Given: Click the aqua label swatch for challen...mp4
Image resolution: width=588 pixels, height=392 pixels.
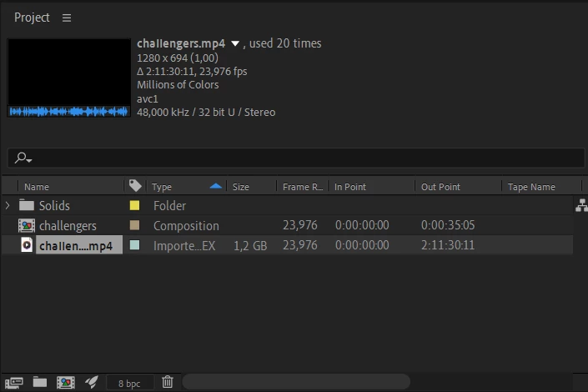Looking at the screenshot, I should point(134,245).
